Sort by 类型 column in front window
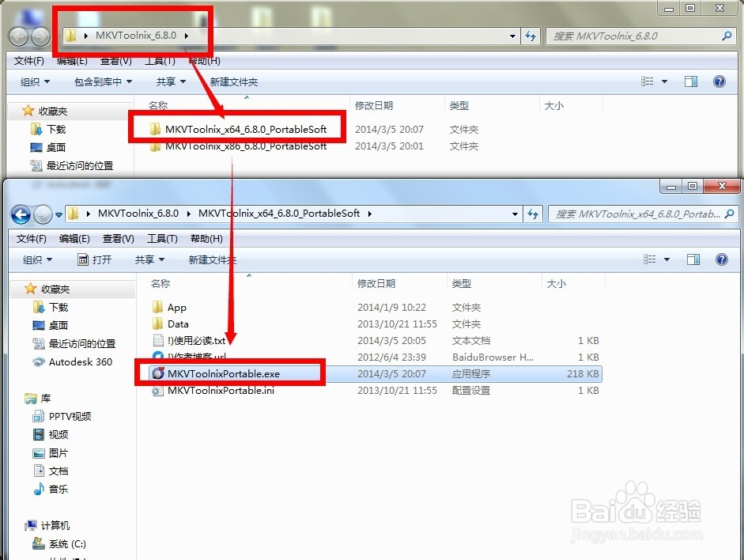744x560 pixels. [x=461, y=283]
